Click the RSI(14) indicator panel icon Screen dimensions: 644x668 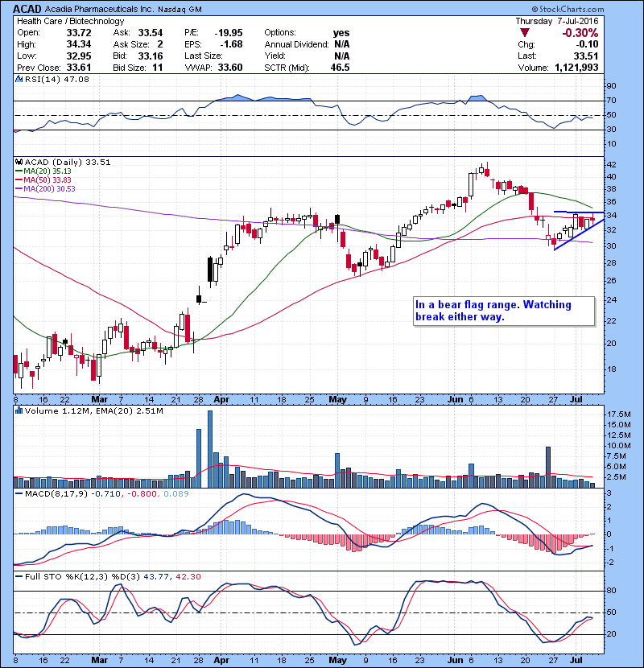(19, 79)
